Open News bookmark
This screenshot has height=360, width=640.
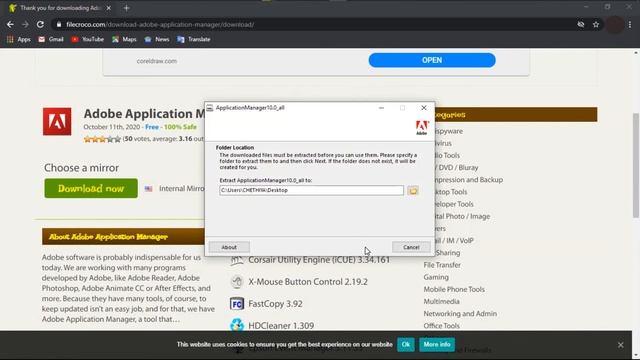[x=157, y=39]
